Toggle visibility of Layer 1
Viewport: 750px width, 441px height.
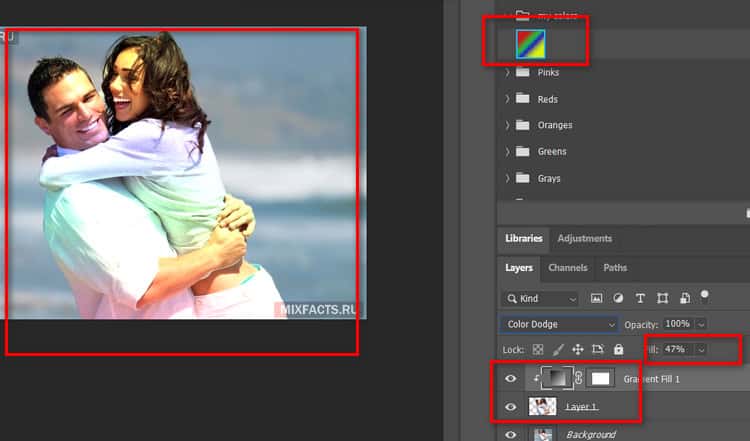(511, 407)
